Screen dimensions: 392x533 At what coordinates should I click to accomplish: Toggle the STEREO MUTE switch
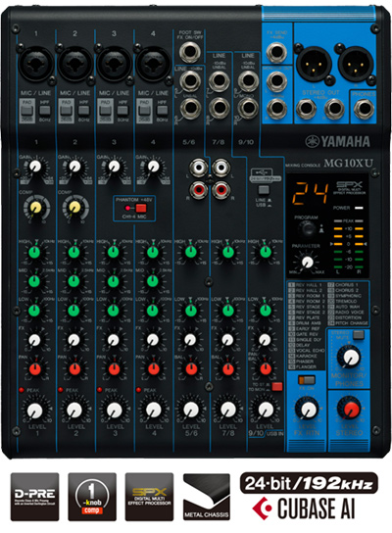click(x=358, y=335)
